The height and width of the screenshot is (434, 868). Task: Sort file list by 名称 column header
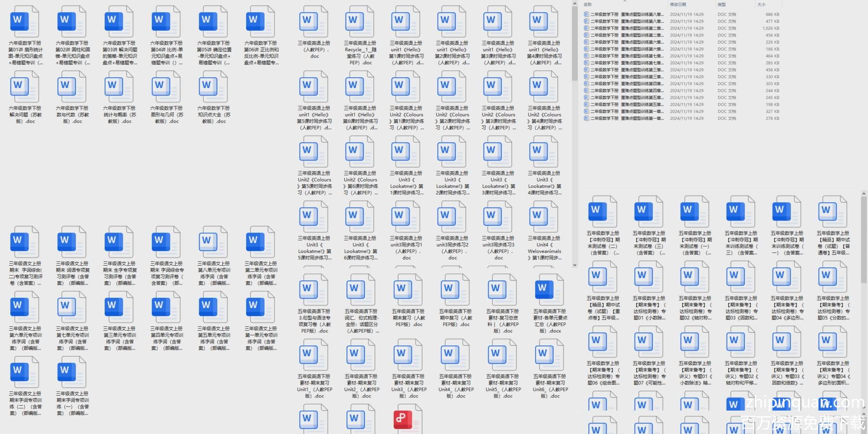588,4
